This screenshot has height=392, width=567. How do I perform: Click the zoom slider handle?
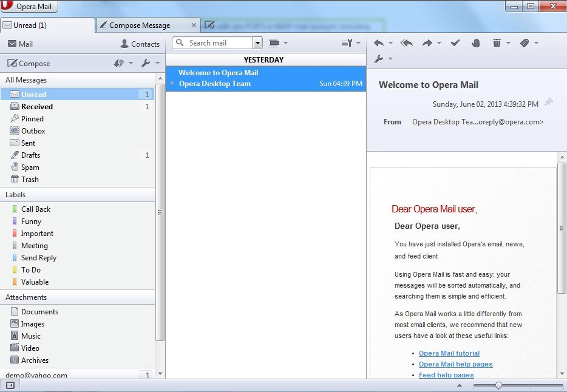point(498,385)
